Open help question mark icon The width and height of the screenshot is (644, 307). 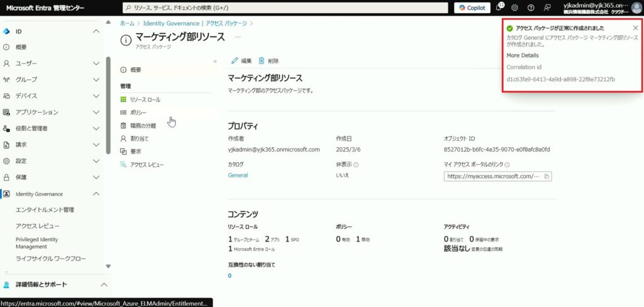(531, 8)
